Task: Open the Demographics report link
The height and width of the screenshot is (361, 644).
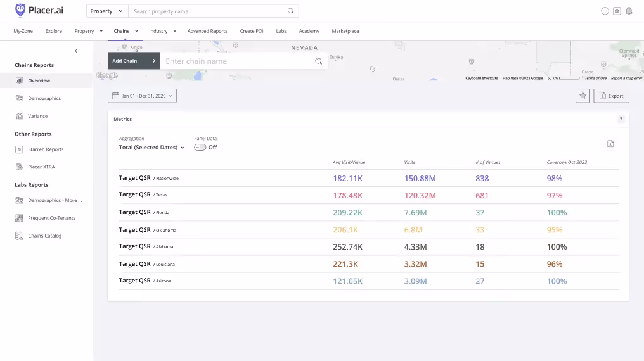Action: (44, 98)
